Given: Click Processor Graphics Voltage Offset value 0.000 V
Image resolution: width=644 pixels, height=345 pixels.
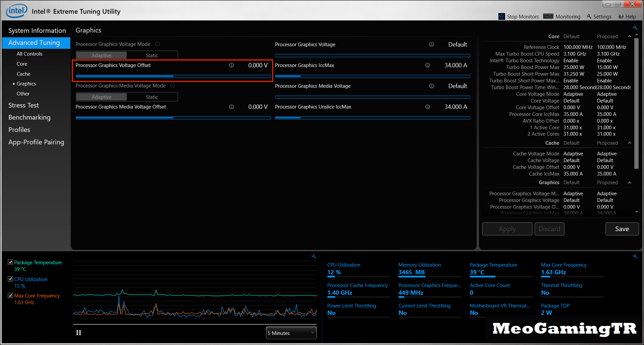Looking at the screenshot, I should coord(258,65).
